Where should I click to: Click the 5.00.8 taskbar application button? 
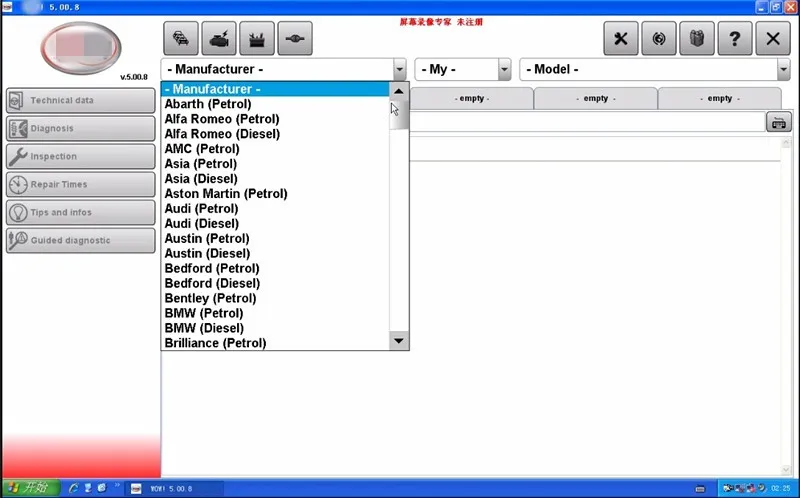pos(173,489)
